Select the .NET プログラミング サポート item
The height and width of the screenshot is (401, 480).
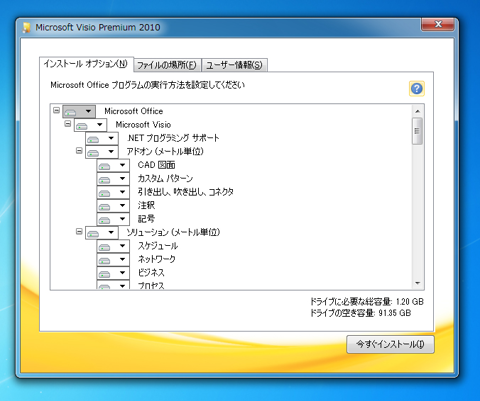pos(173,138)
